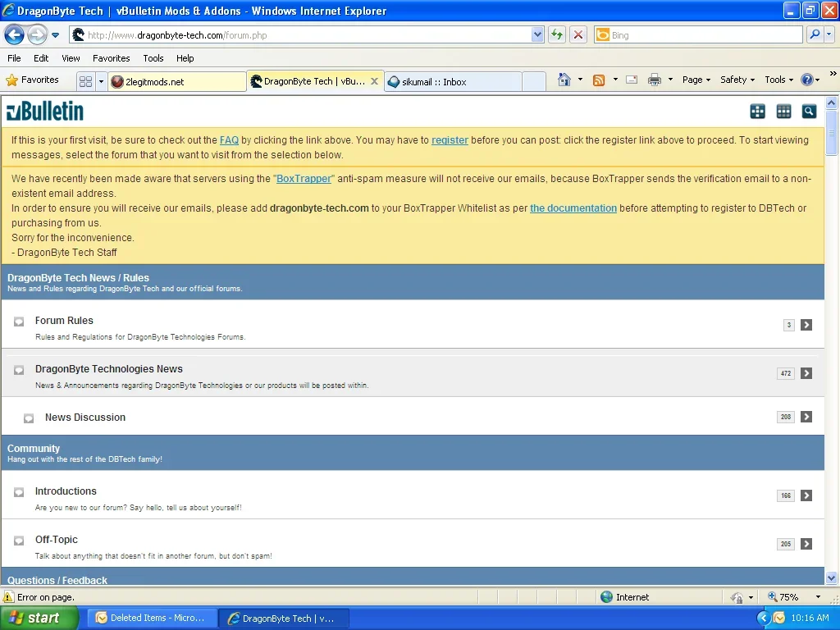Viewport: 840px width, 630px height.
Task: Open the documentation link
Action: [x=573, y=208]
